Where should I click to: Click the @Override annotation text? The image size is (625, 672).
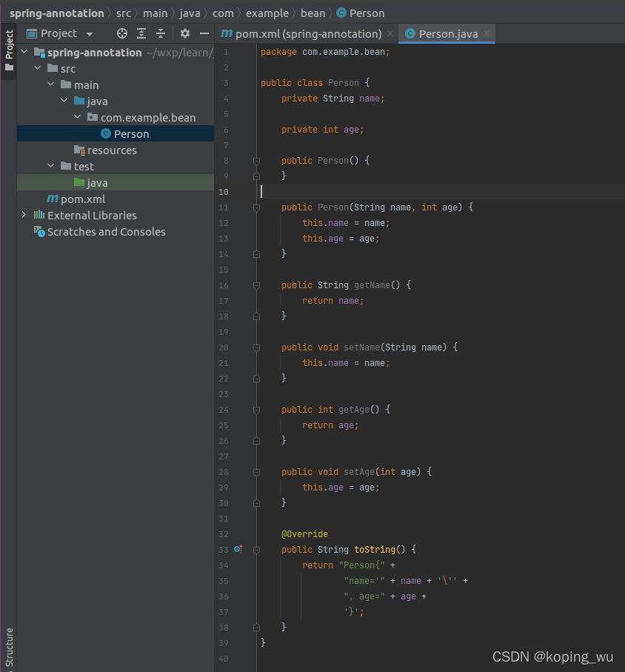pos(304,534)
